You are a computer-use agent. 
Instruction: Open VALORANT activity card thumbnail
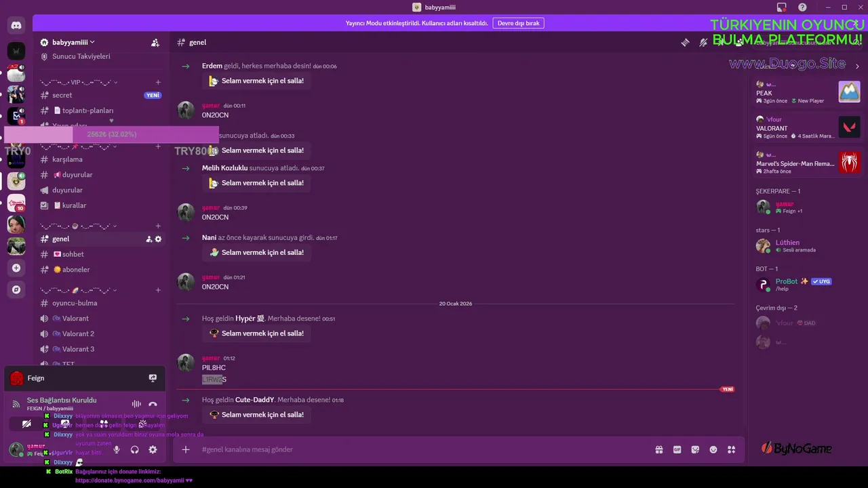(x=849, y=127)
